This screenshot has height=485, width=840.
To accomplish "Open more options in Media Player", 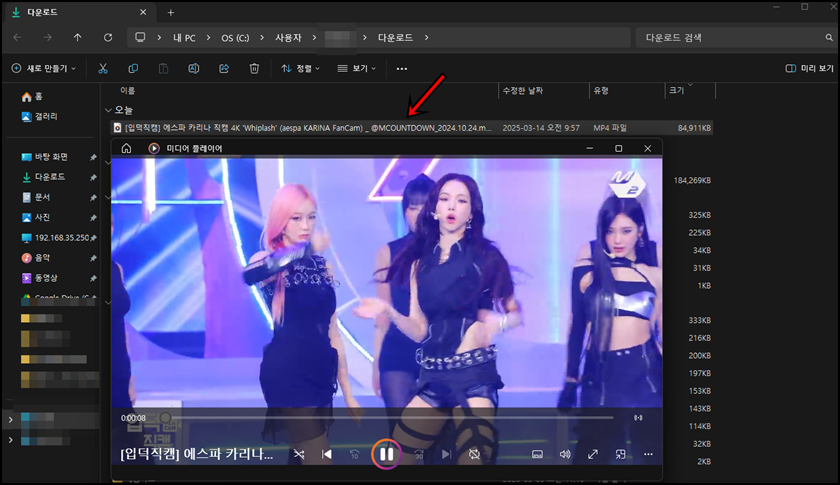I will pyautogui.click(x=648, y=454).
